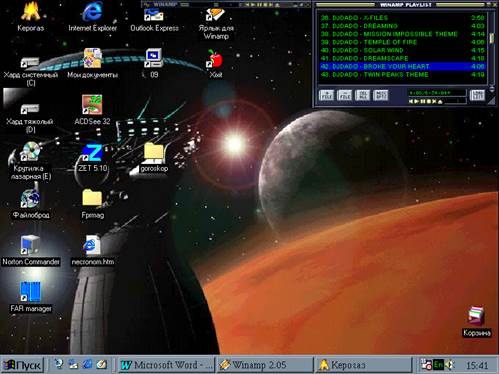Click the -FILE button in Winamp playlist
The image size is (499, 374).
pos(344,95)
